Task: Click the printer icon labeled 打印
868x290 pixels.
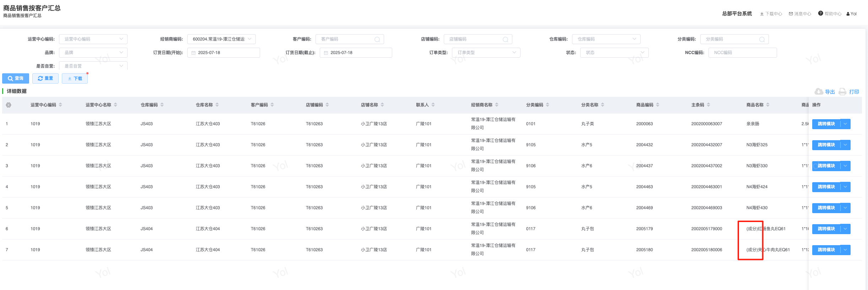Action: tap(842, 92)
